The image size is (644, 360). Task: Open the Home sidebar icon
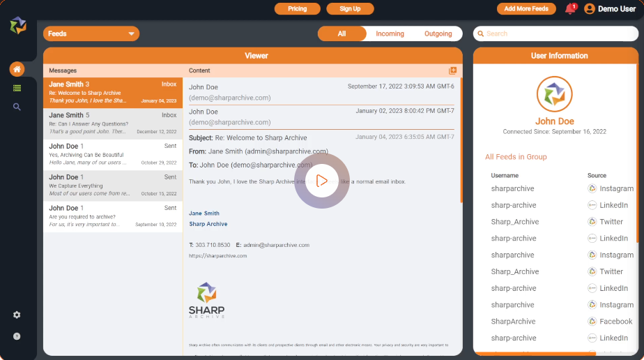point(17,69)
